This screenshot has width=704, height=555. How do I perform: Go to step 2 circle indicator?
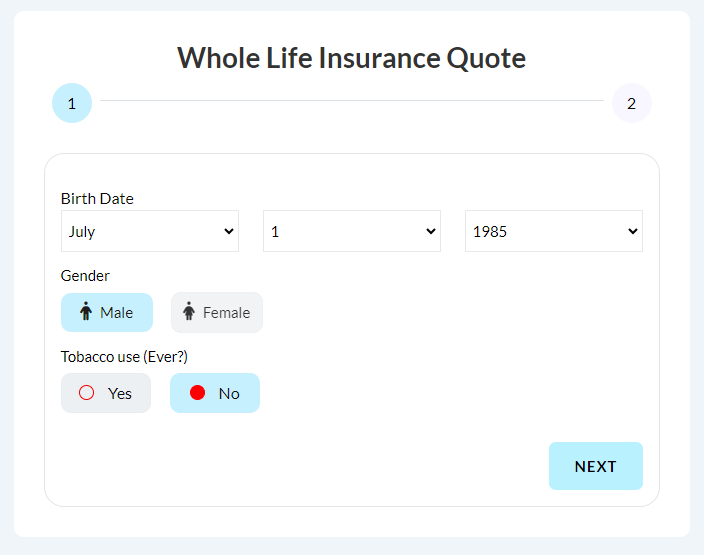click(x=632, y=103)
